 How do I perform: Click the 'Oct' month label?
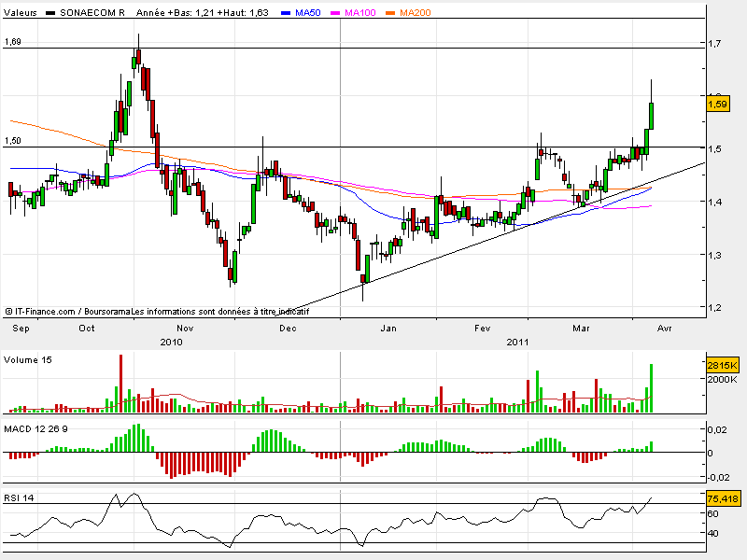[87, 329]
